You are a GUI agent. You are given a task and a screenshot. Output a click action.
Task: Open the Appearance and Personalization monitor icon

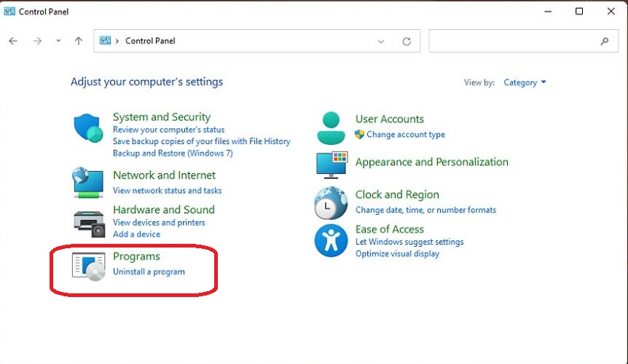[331, 165]
